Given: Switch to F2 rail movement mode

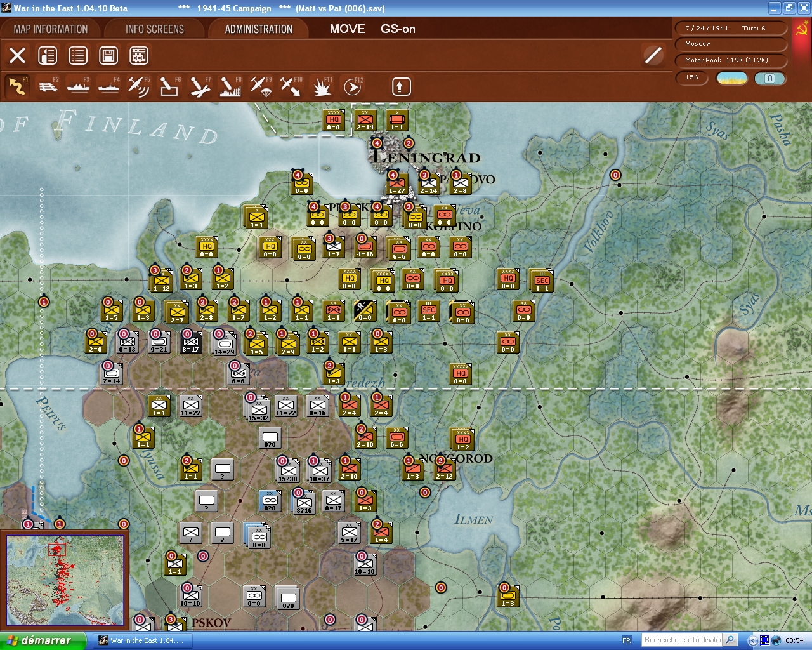Looking at the screenshot, I should (48, 86).
